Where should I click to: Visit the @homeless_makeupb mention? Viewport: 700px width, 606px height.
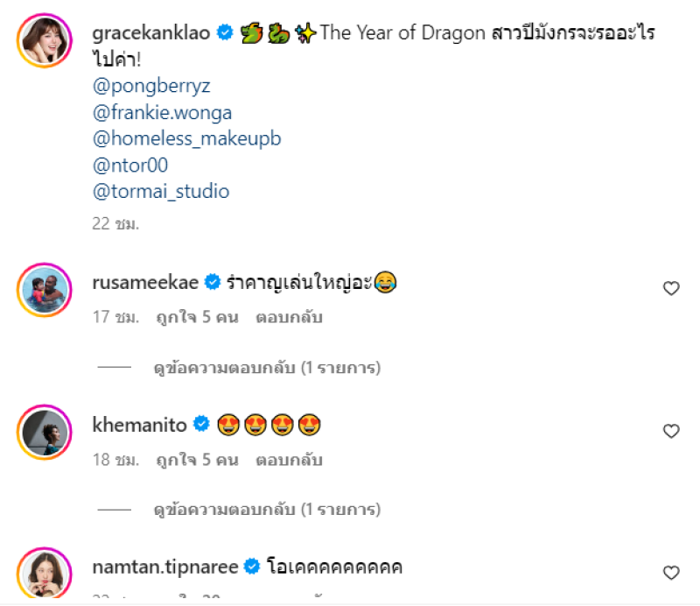(x=186, y=138)
